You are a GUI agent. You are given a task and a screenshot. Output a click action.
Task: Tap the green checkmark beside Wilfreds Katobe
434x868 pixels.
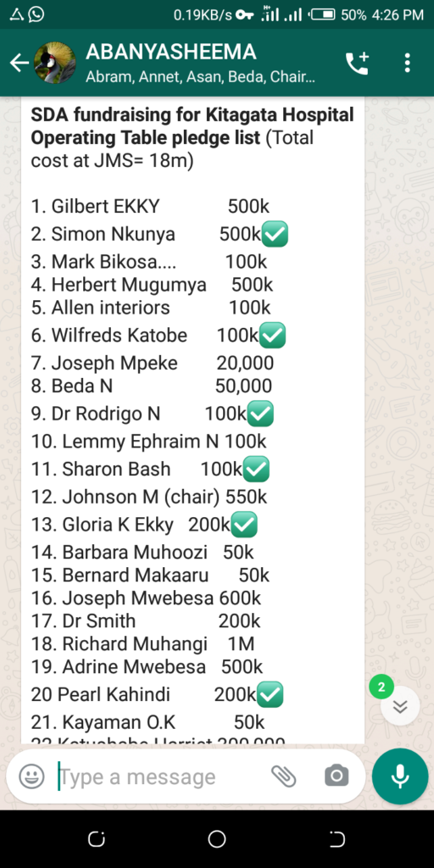click(272, 336)
